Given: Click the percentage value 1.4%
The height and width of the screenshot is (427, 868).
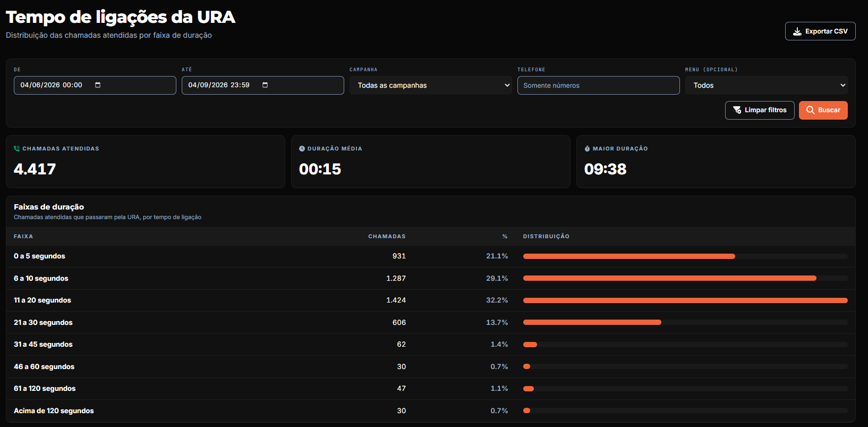Looking at the screenshot, I should point(499,345).
